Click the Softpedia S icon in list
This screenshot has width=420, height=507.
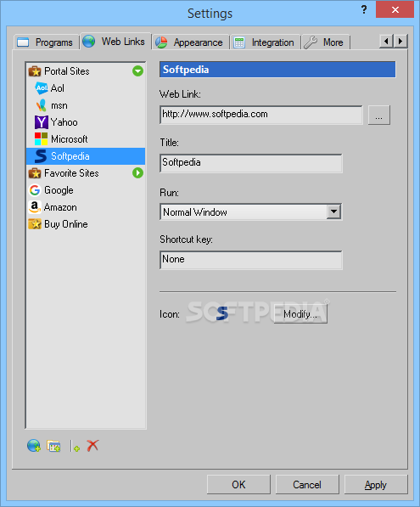point(41,156)
